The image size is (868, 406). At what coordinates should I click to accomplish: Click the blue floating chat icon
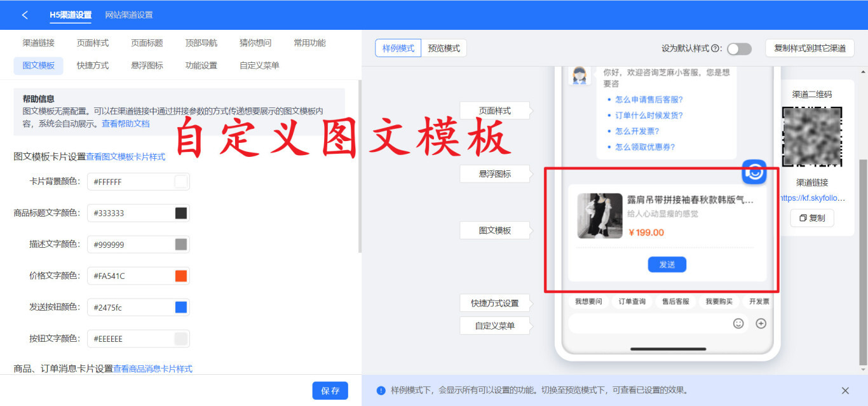(x=754, y=172)
